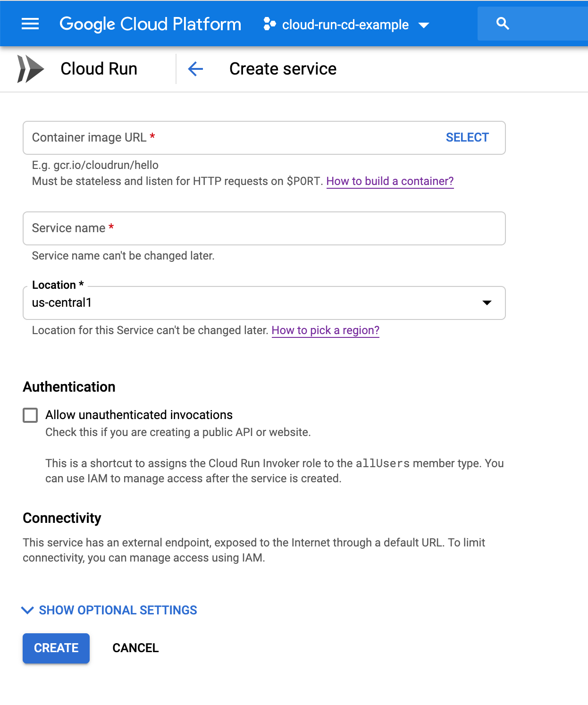Open the cloud-run-cd-example project selector dropdown
Viewport: 588px width, 705px height.
pos(346,25)
